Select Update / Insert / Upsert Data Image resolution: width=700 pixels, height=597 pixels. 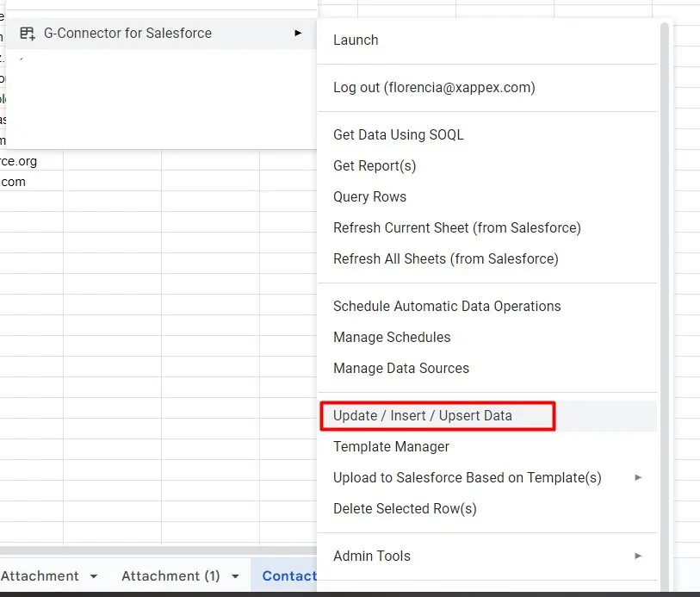pos(487,416)
